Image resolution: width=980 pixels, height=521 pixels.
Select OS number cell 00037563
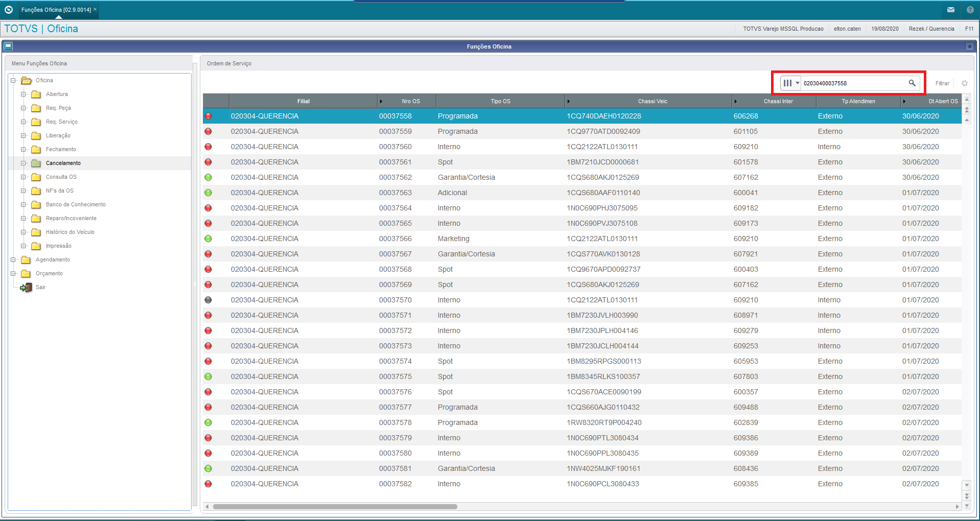pyautogui.click(x=395, y=193)
